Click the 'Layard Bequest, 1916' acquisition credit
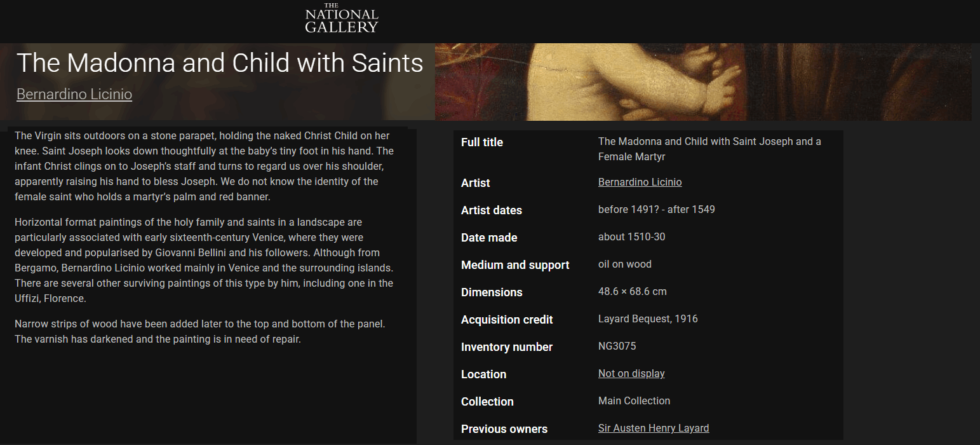980x445 pixels. [x=648, y=319]
